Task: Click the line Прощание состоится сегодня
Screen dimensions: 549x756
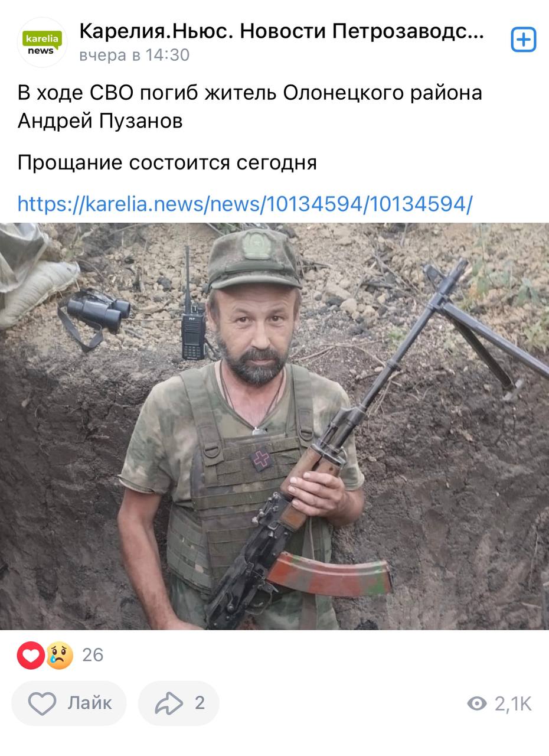Action: [167, 162]
